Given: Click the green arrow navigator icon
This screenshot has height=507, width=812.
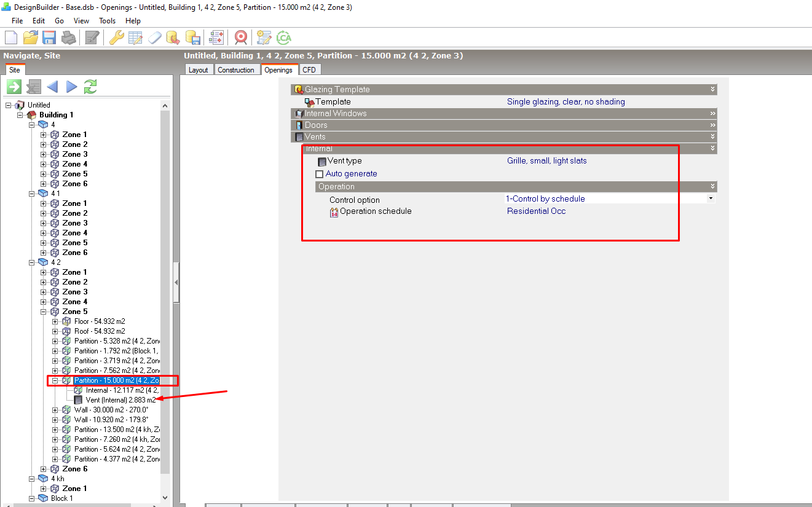Looking at the screenshot, I should click(x=14, y=87).
